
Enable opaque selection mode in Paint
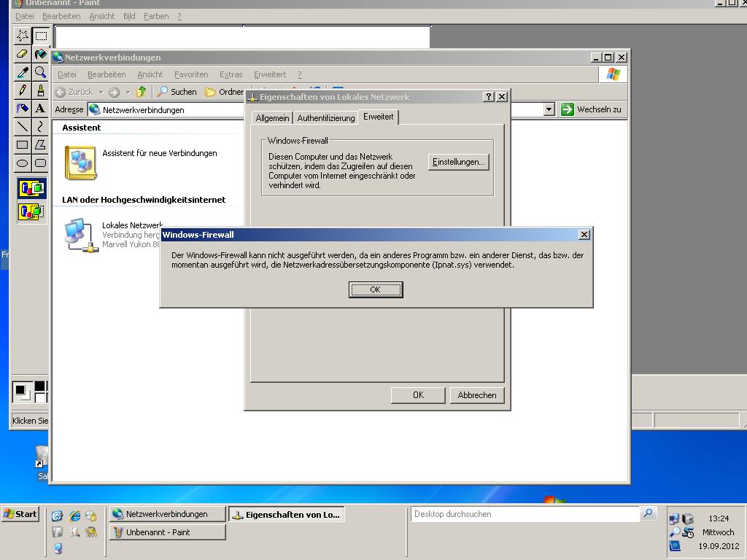[32, 188]
